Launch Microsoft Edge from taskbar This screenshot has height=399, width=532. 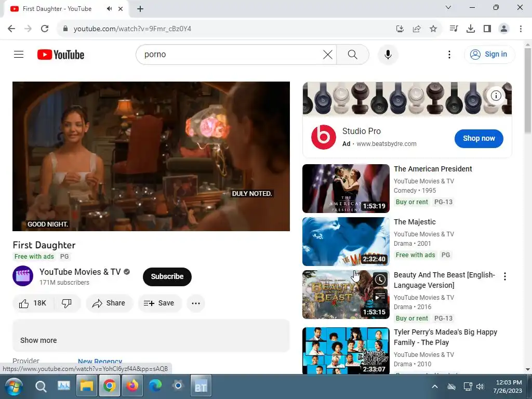155,386
